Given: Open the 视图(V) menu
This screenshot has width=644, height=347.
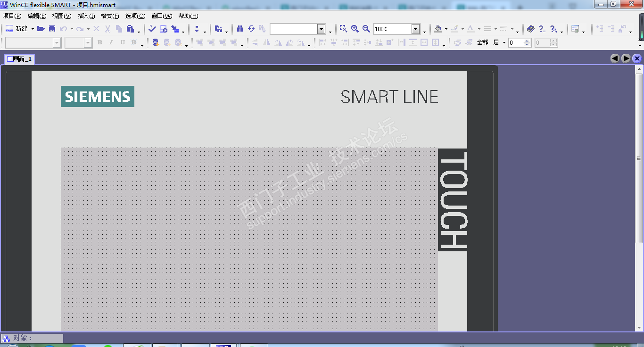Looking at the screenshot, I should tap(62, 16).
